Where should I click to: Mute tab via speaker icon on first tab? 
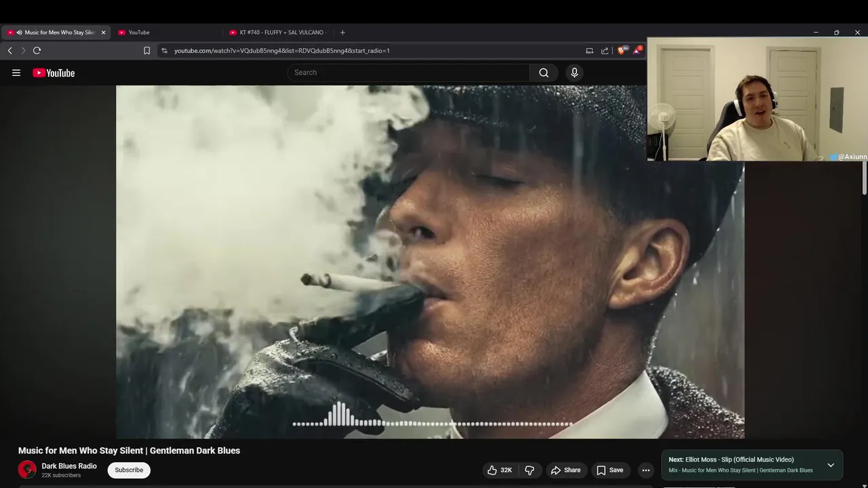pyautogui.click(x=19, y=33)
